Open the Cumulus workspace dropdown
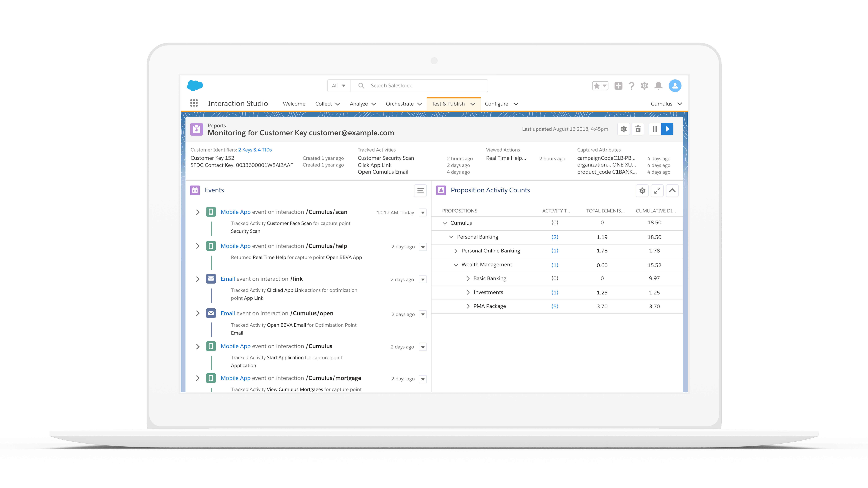 (x=666, y=104)
